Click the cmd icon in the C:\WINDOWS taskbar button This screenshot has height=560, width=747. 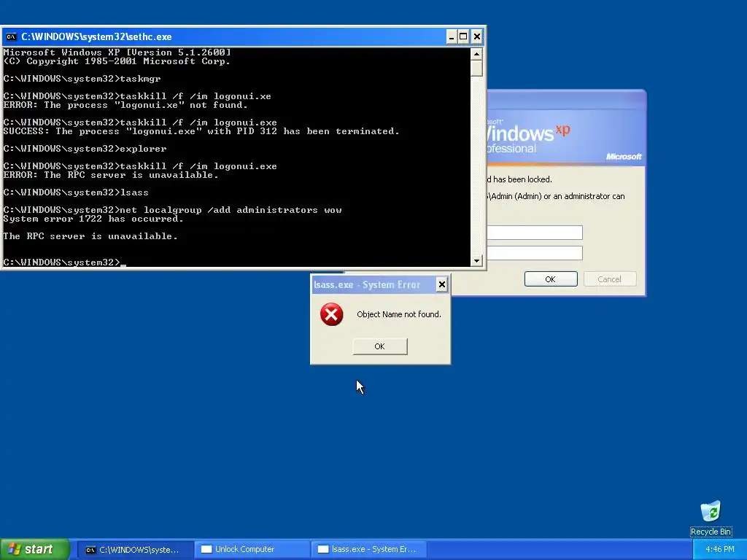[x=90, y=550]
